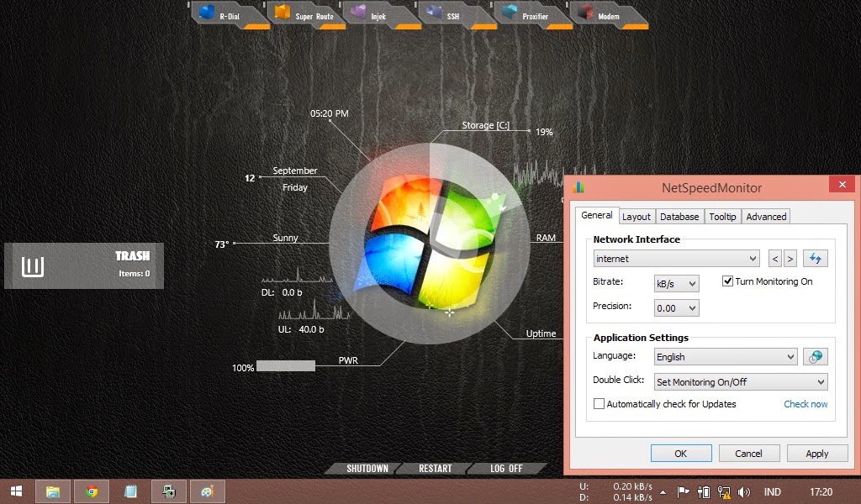Viewport: 861px width, 504px height.
Task: Click the Windows logo orb on desktop
Action: point(430,244)
